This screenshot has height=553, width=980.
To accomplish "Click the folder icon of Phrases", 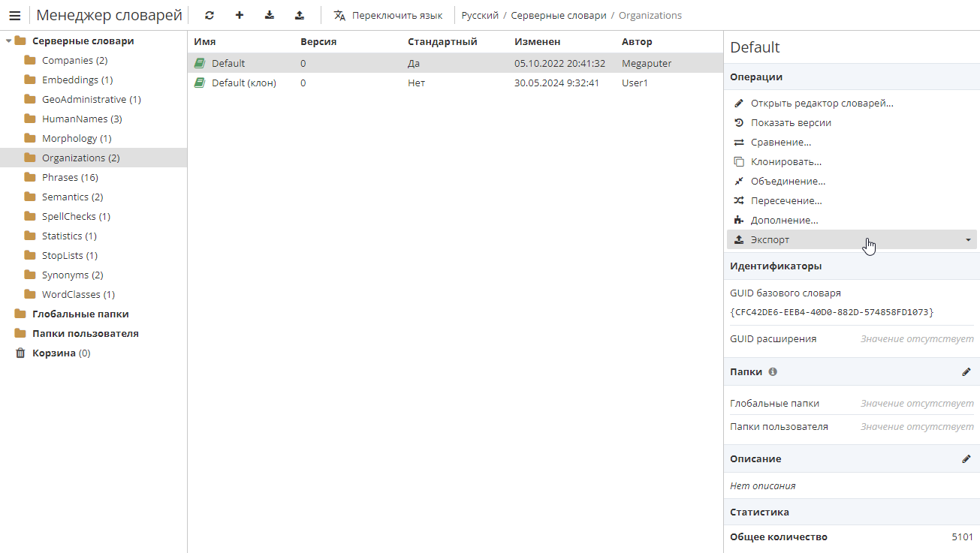I will point(30,177).
